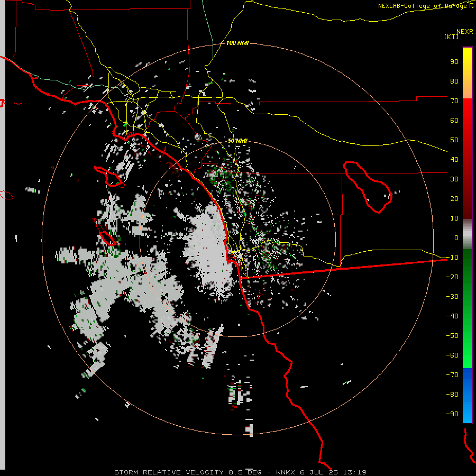Click the gray zero-velocity segment of color bar
Screen dimensions: 476x476
(467, 235)
